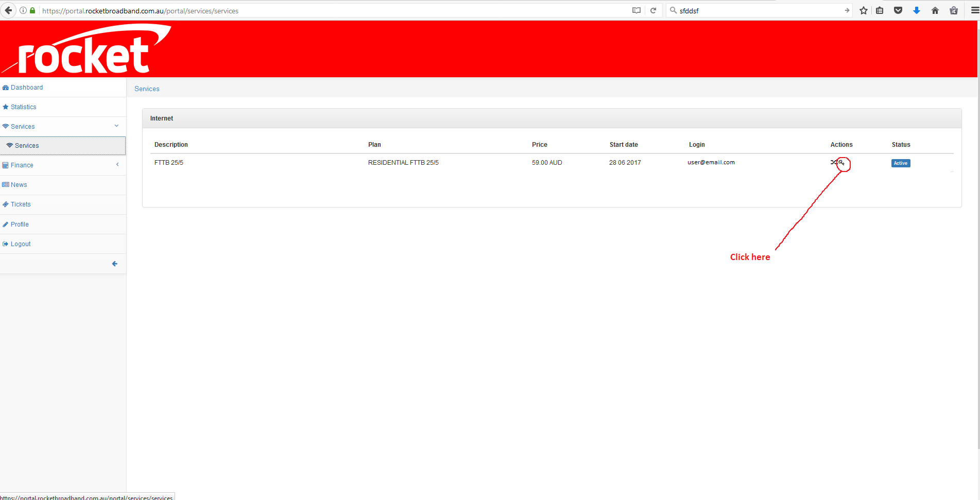980x500 pixels.
Task: Click the Services breadcrumb link
Action: pos(147,89)
